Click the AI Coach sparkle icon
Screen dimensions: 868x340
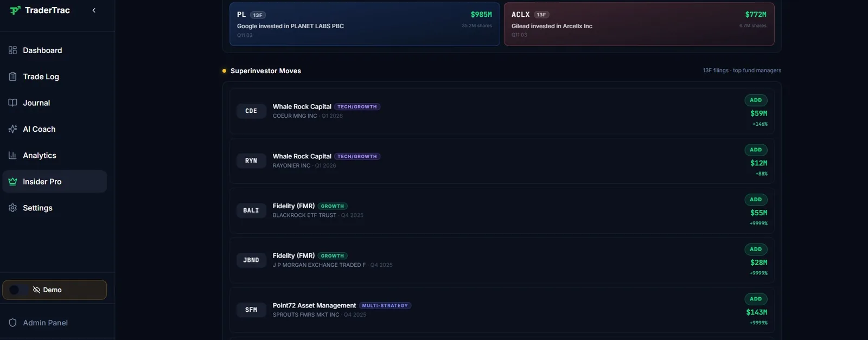pyautogui.click(x=12, y=129)
